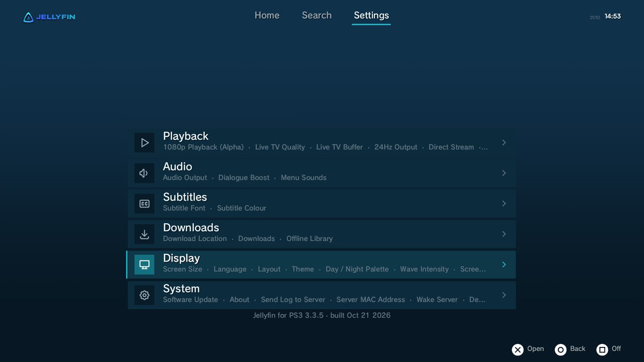This screenshot has width=644, height=362.
Task: Expand Playback row chevron
Action: (504, 143)
